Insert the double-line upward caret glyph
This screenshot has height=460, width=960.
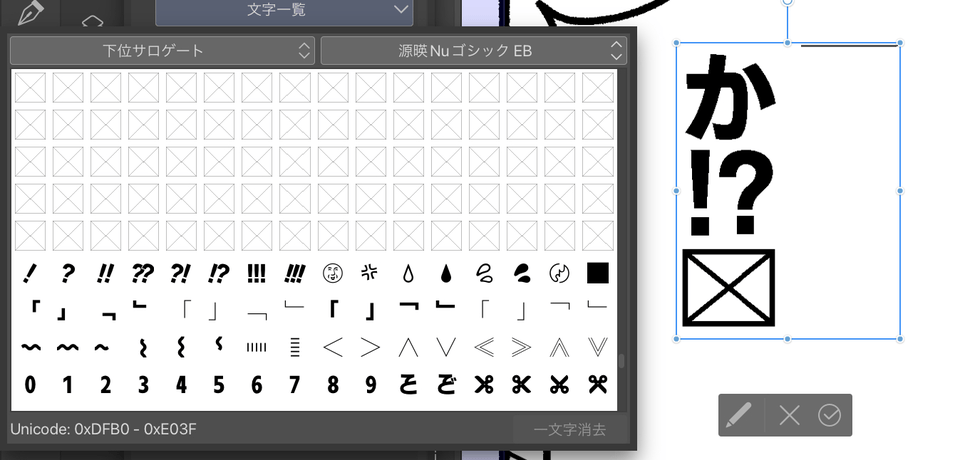point(560,347)
